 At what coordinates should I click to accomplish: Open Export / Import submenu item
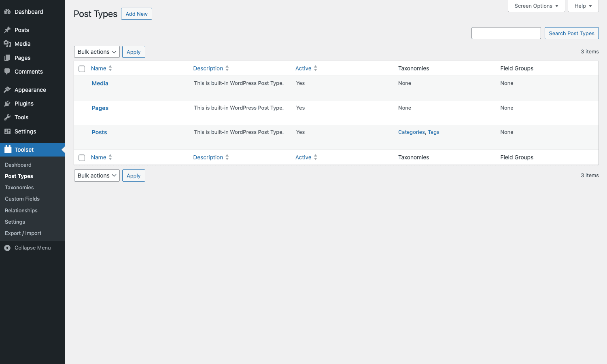click(23, 233)
